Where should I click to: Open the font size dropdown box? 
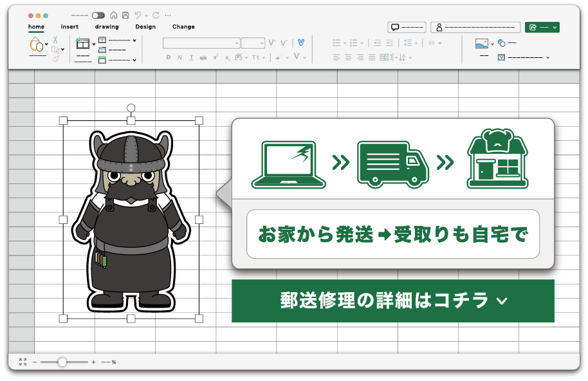click(253, 42)
